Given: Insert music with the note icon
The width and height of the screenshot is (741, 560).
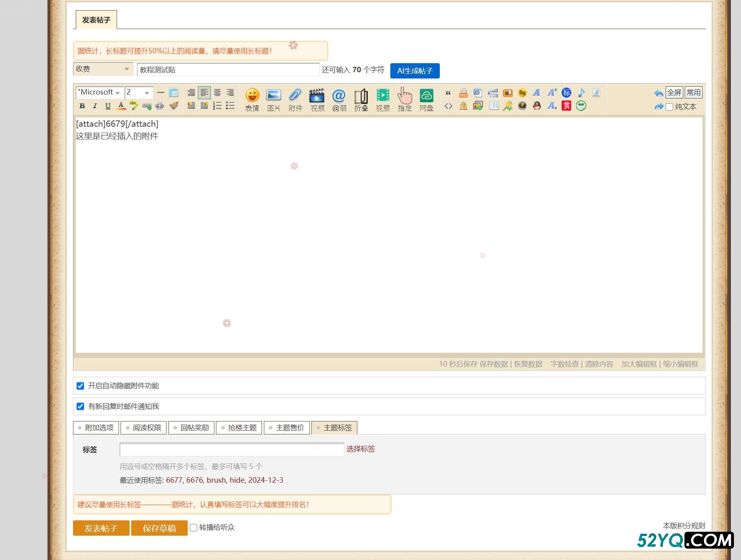Looking at the screenshot, I should [x=581, y=93].
